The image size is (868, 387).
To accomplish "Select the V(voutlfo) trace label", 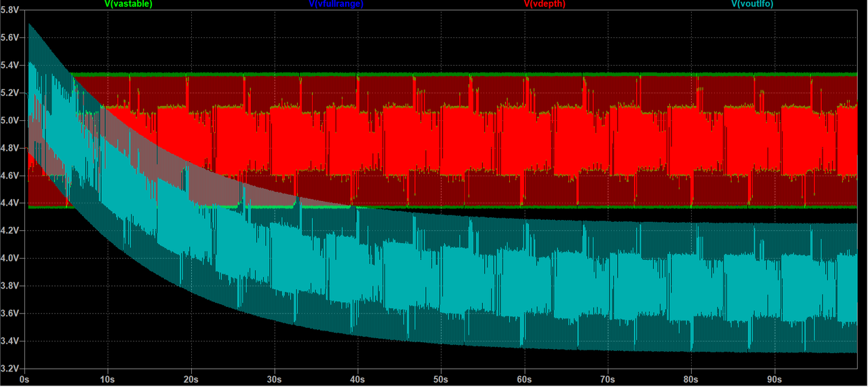I will [x=753, y=4].
